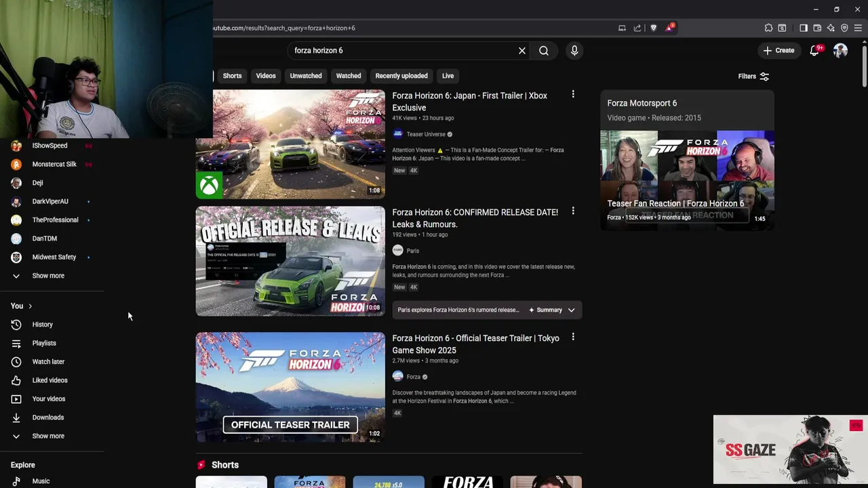The width and height of the screenshot is (868, 488).
Task: Open the browser extensions puzzle icon
Action: tap(768, 28)
